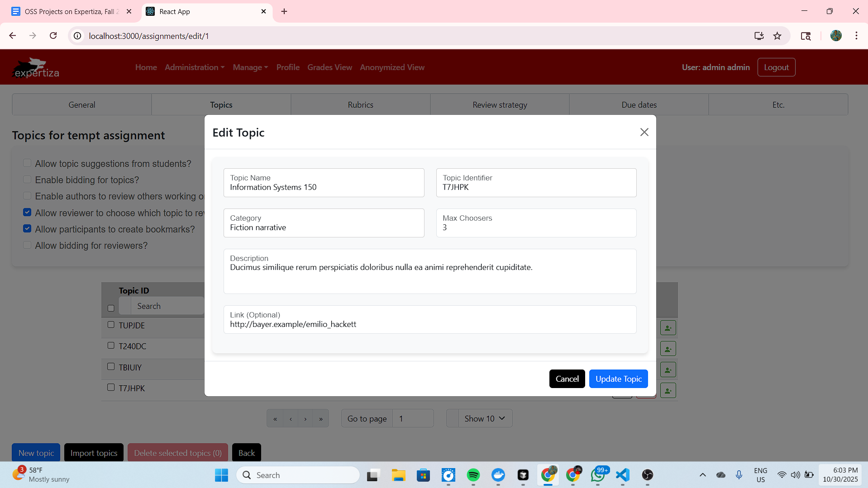Reload the page using the refresh icon
This screenshot has width=868, height=488.
pyautogui.click(x=53, y=36)
